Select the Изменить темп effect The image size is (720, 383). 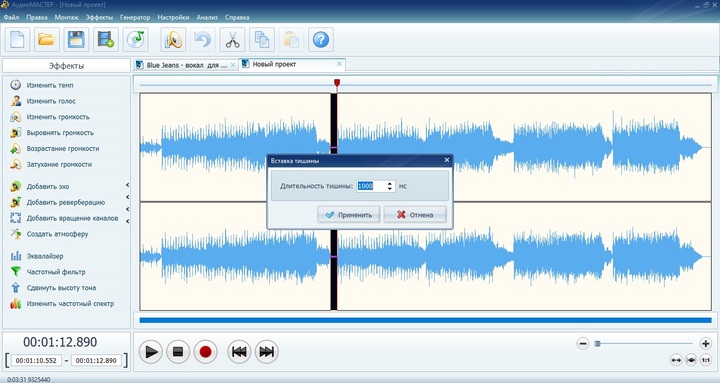click(x=42, y=85)
